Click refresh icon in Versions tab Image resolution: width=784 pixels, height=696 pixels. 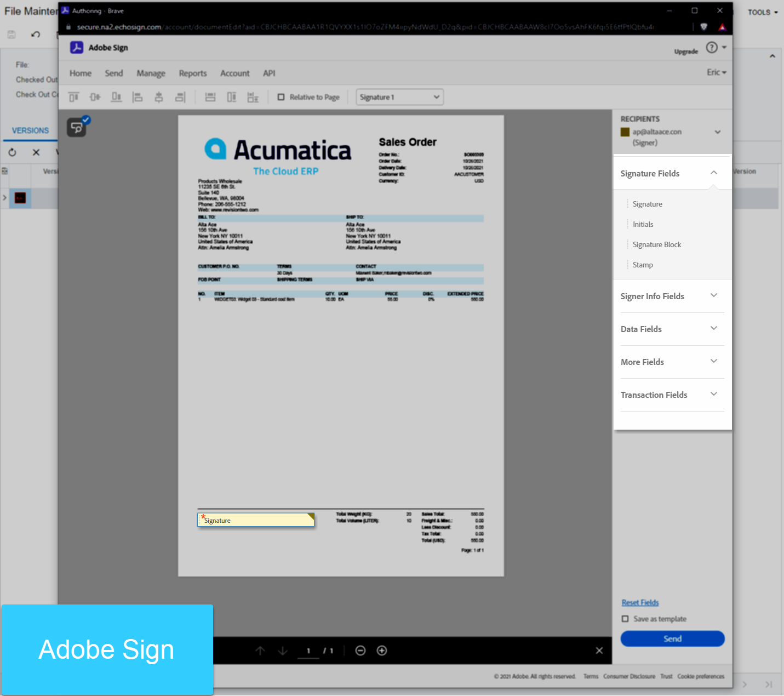(x=13, y=152)
